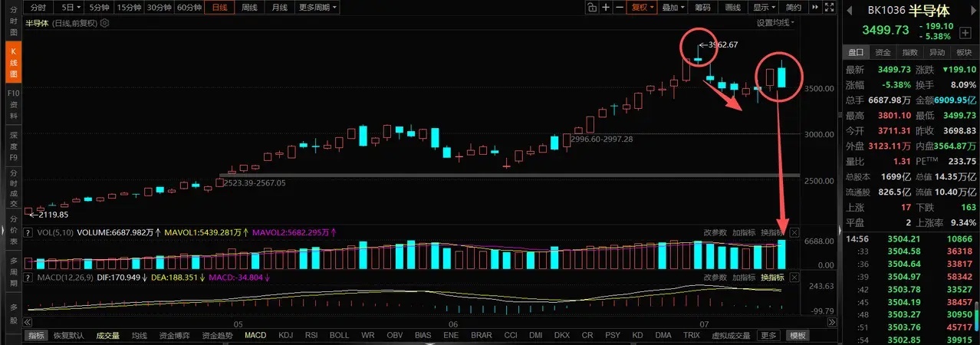Open the 多周期 sidebar view
The width and height of the screenshot is (980, 345).
(12, 271)
